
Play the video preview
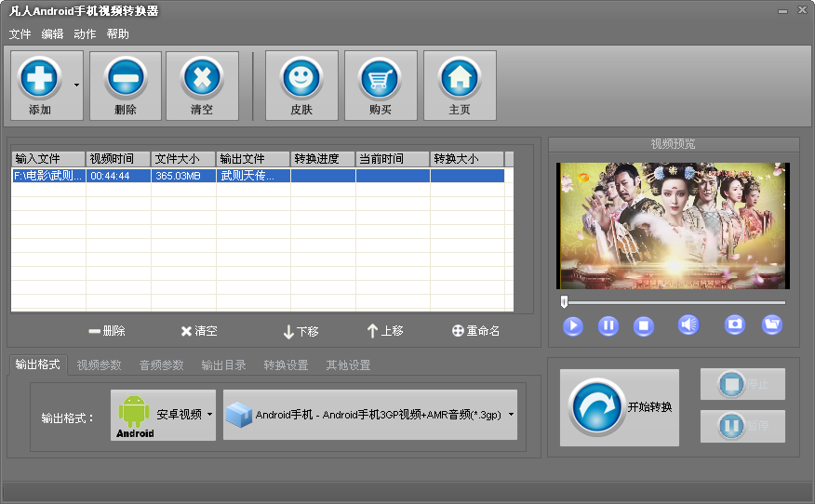(573, 325)
